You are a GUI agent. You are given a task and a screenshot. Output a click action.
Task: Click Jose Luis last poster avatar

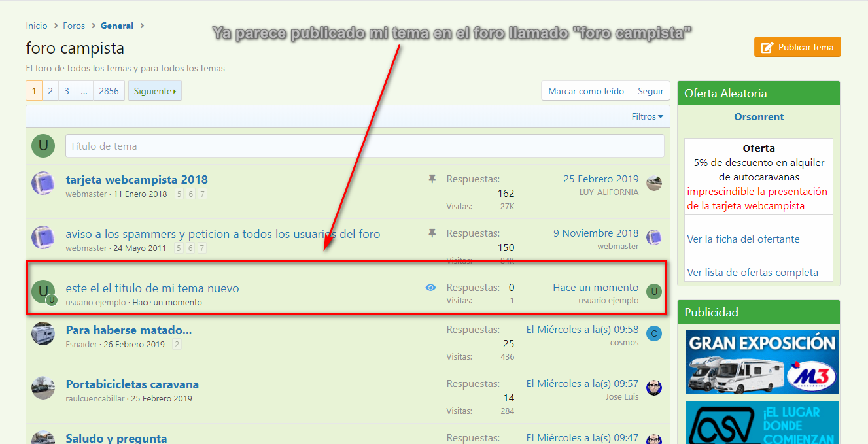click(x=654, y=388)
